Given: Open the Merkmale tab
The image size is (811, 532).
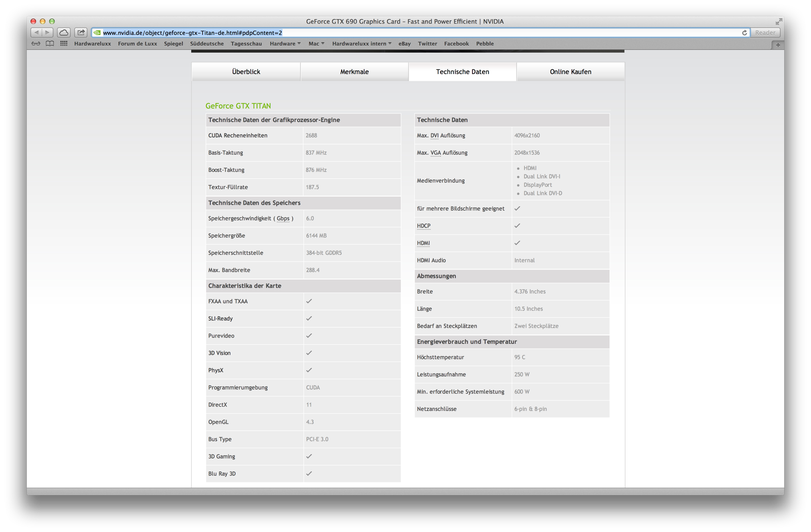Looking at the screenshot, I should point(354,72).
